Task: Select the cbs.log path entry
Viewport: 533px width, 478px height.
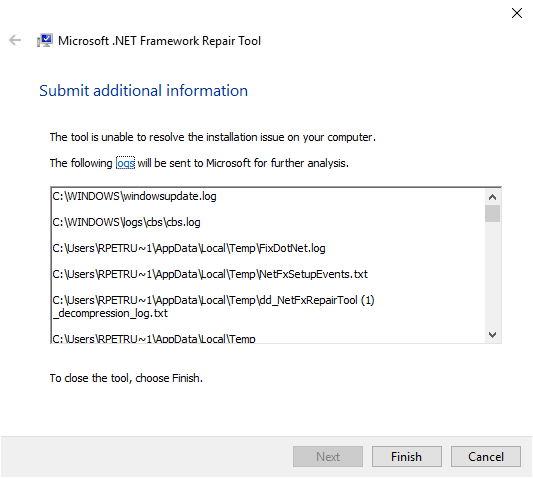Action: coord(126,222)
